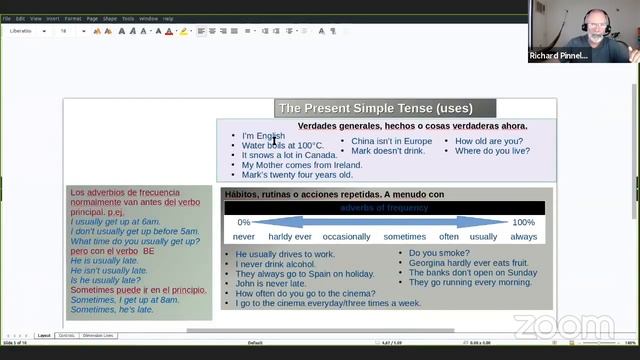Click the black adverbs of frequency bar
640x360 pixels.
[384, 208]
